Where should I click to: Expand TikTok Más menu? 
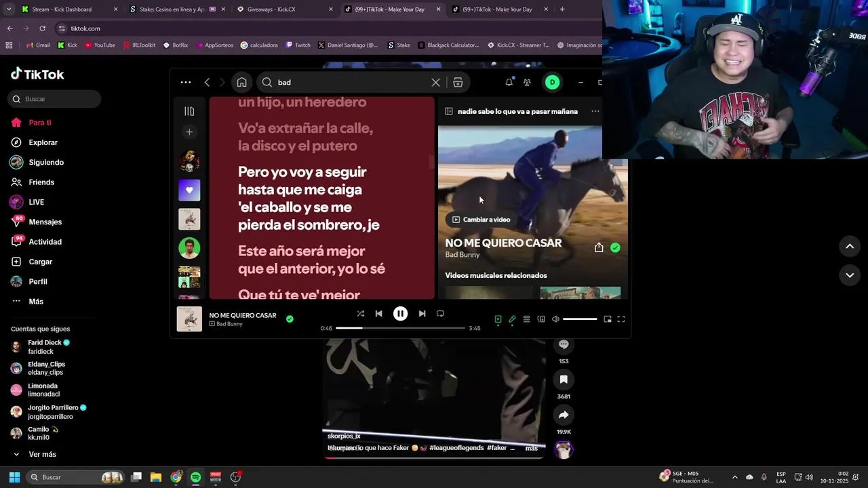27,302
